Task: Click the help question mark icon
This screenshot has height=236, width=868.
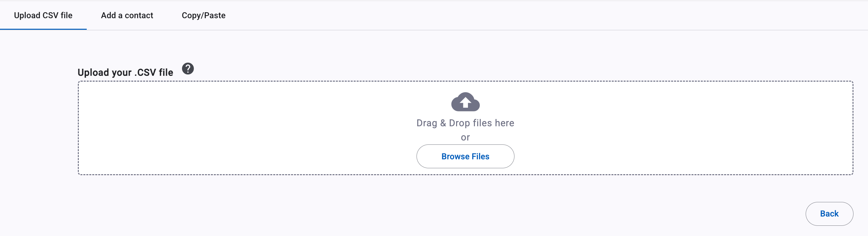Action: click(188, 68)
